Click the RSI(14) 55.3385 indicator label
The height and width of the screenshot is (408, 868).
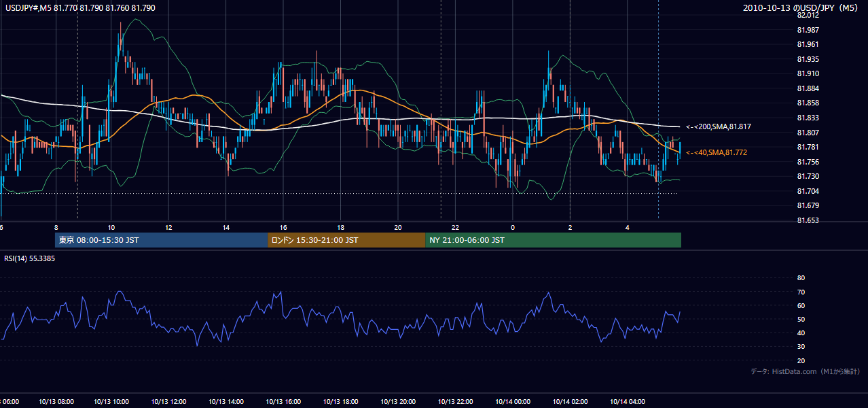(x=30, y=259)
